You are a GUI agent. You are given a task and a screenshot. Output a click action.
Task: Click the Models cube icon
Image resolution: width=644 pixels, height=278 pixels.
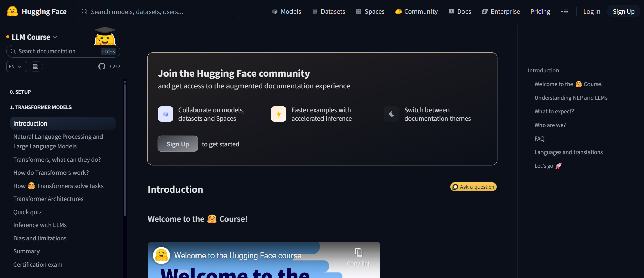(x=275, y=12)
